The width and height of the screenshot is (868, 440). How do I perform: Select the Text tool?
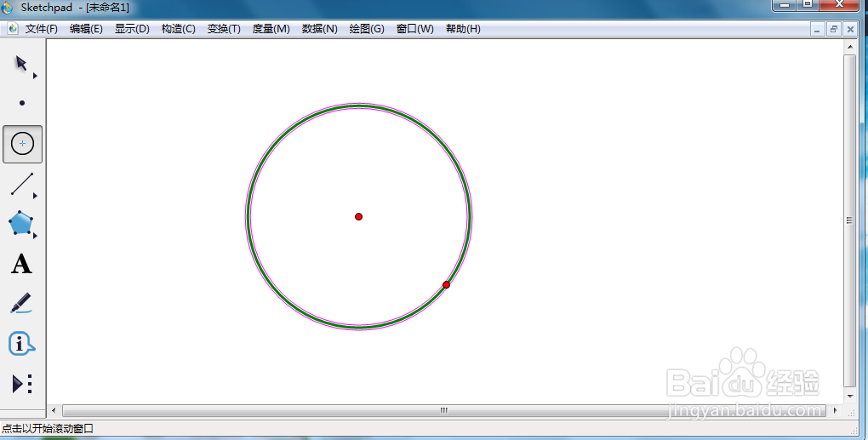pos(21,264)
